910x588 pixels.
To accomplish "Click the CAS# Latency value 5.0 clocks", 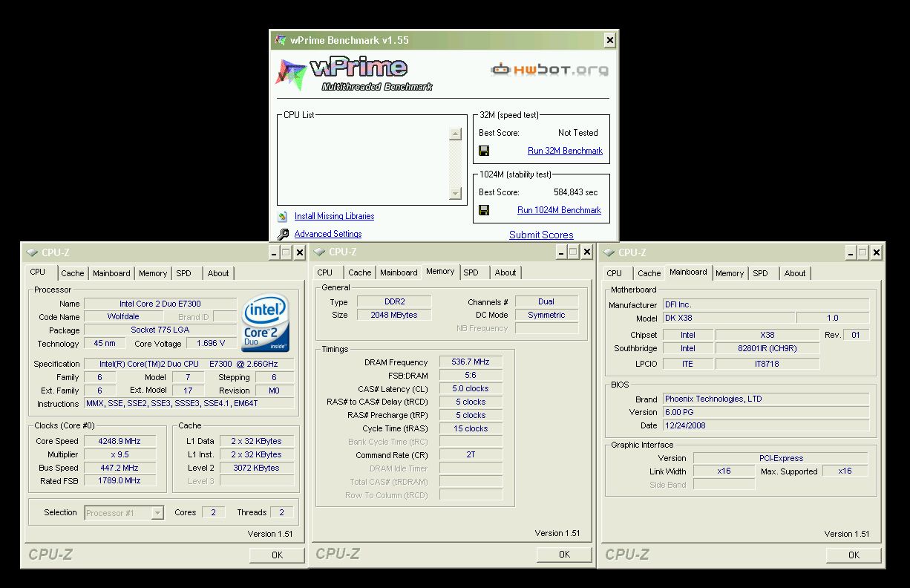I will click(471, 388).
